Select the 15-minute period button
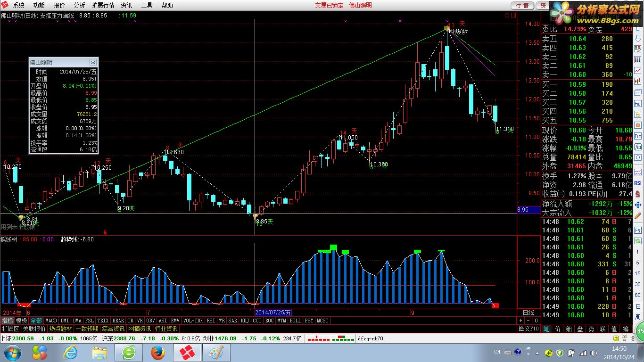The image size is (644, 362). (637, 273)
